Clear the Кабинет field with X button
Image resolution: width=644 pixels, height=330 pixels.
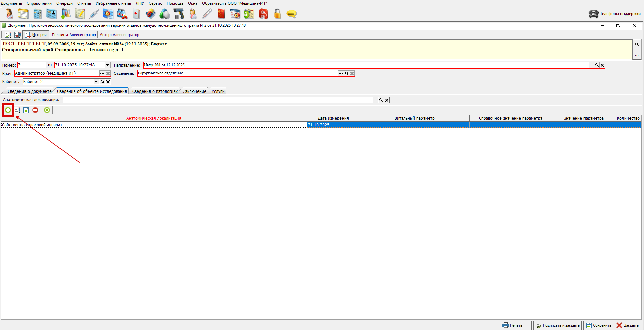[x=108, y=82]
